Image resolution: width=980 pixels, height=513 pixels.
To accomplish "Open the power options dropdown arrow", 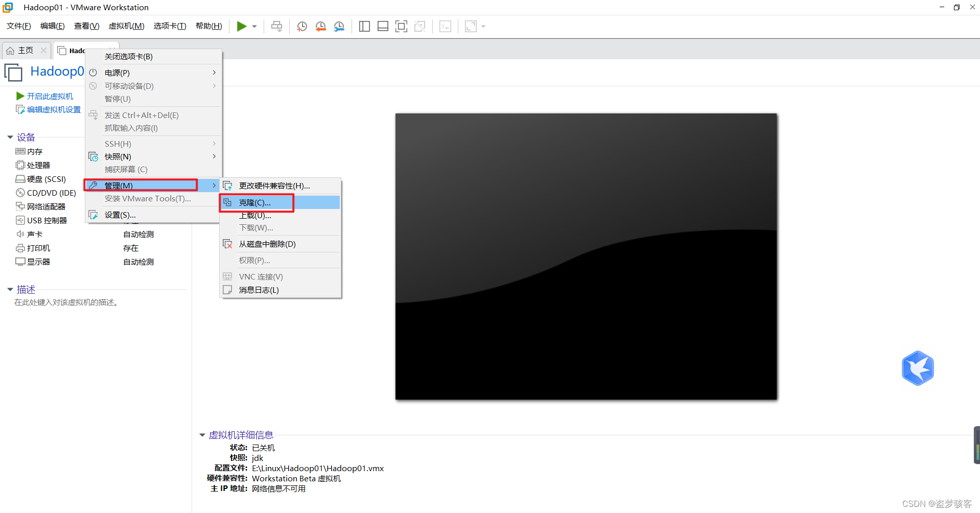I will tap(254, 27).
